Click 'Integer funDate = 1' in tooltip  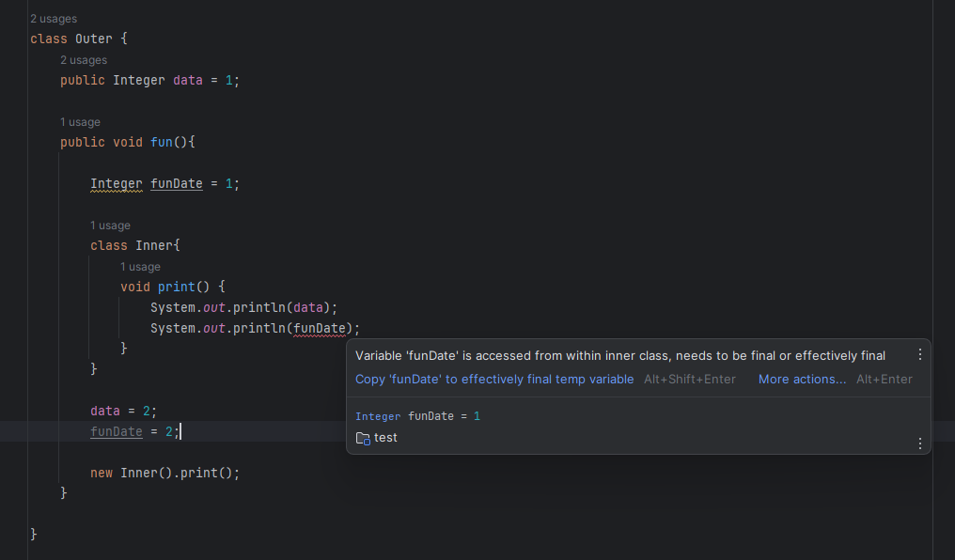click(x=417, y=416)
